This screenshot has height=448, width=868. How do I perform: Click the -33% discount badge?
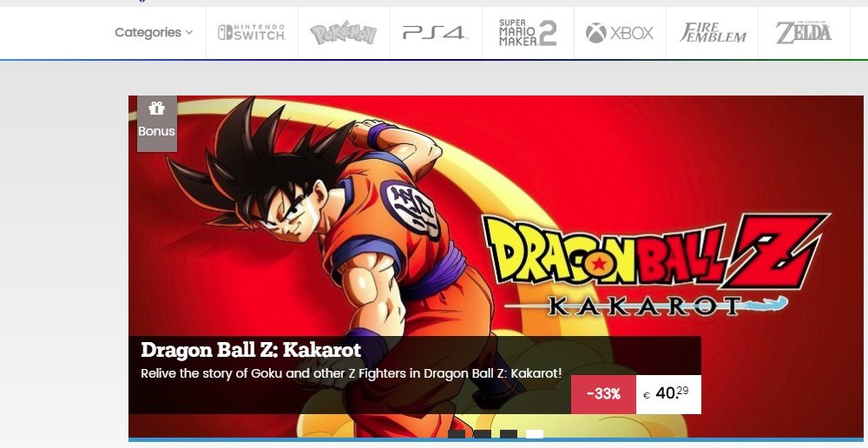tap(603, 394)
